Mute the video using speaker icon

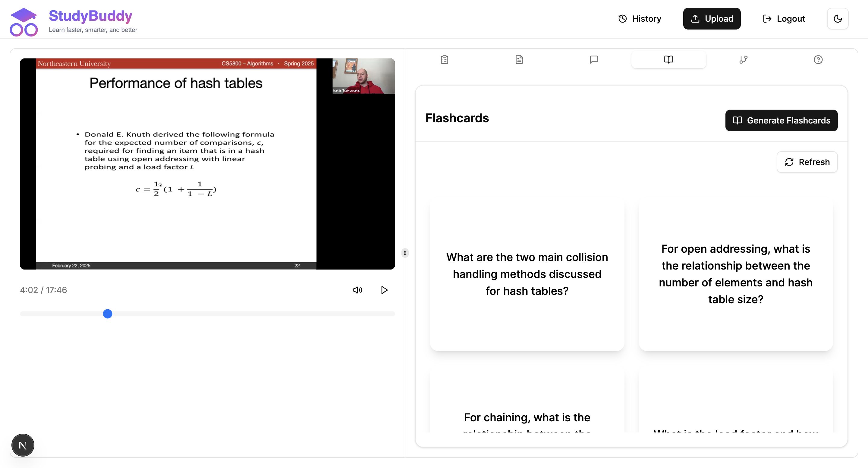click(x=357, y=290)
